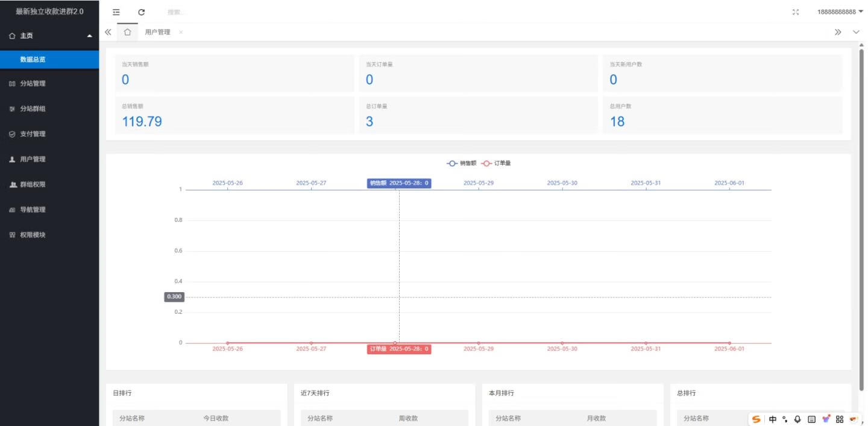This screenshot has height=426, width=868.
Task: Select 数据总览 in the sidebar menu
Action: point(34,59)
